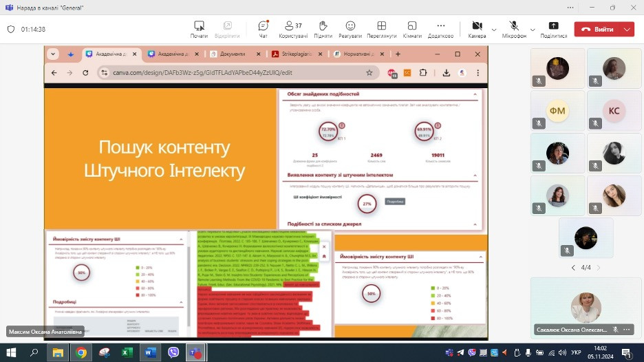Switch to the Нормативні browser tab

pos(358,54)
